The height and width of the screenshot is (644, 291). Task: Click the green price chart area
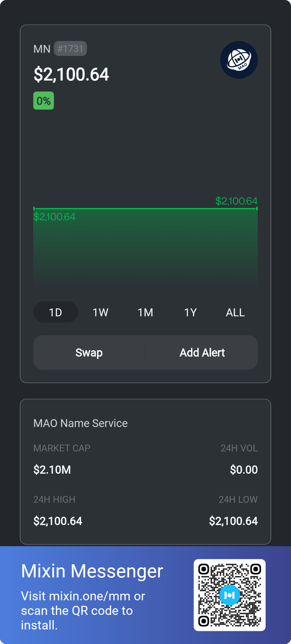pyautogui.click(x=145, y=247)
